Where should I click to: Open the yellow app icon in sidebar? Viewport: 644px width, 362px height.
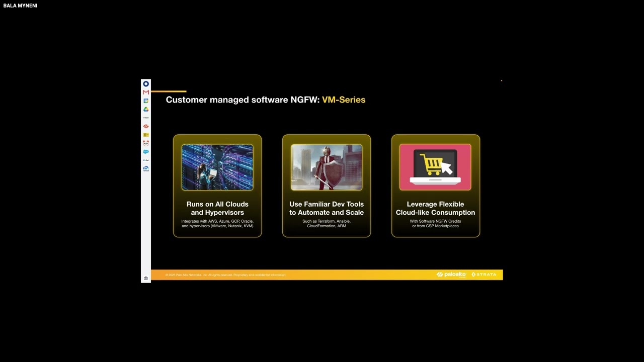click(146, 135)
